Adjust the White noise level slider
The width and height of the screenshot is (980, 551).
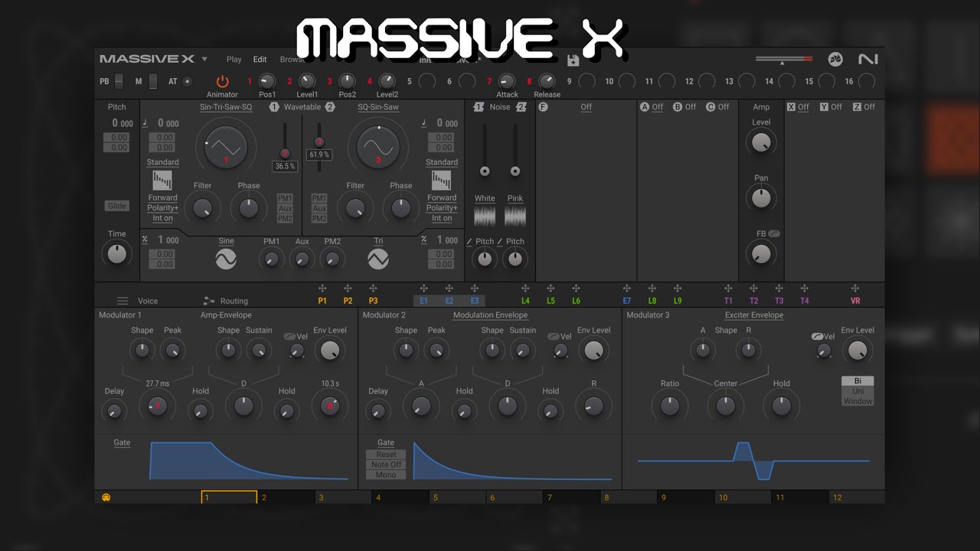click(485, 171)
